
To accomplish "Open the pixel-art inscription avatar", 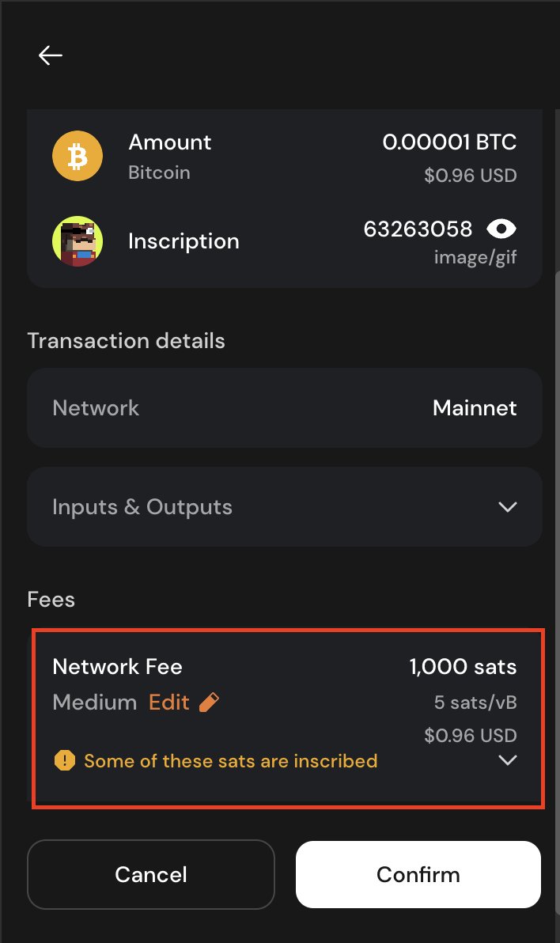I will [78, 241].
